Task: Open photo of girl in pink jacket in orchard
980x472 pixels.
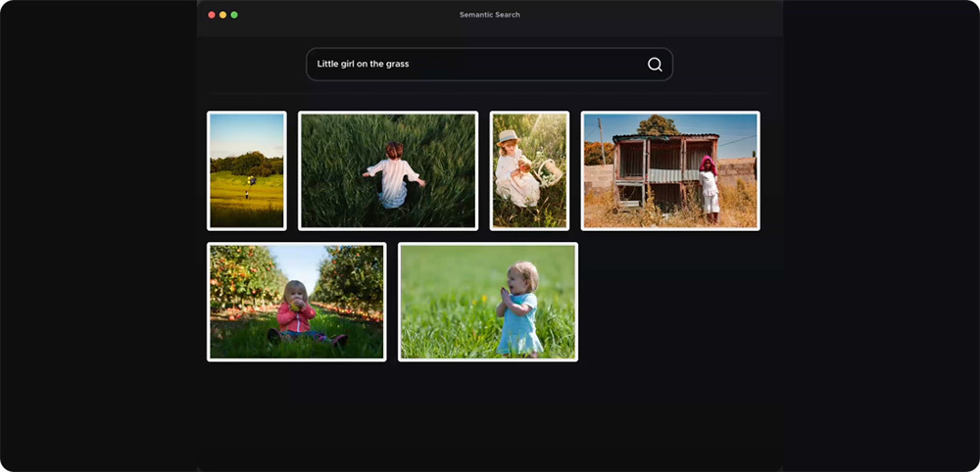Action: tap(296, 302)
